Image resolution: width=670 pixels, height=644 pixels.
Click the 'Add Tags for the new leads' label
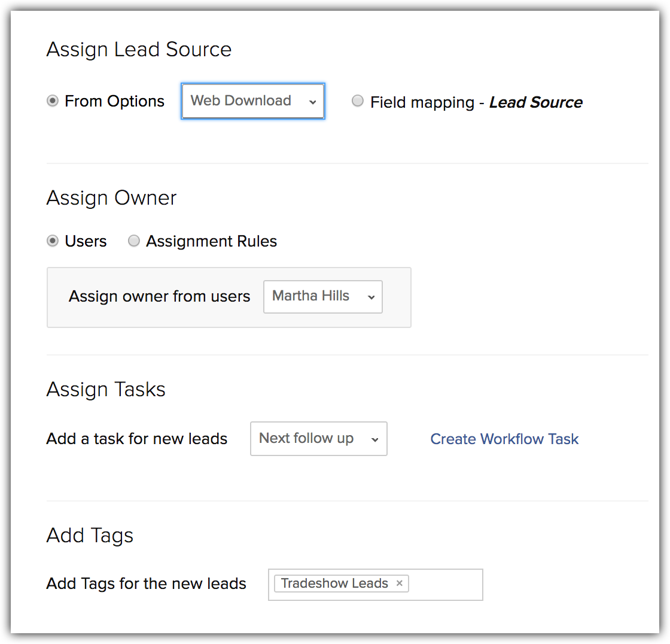[x=146, y=584]
